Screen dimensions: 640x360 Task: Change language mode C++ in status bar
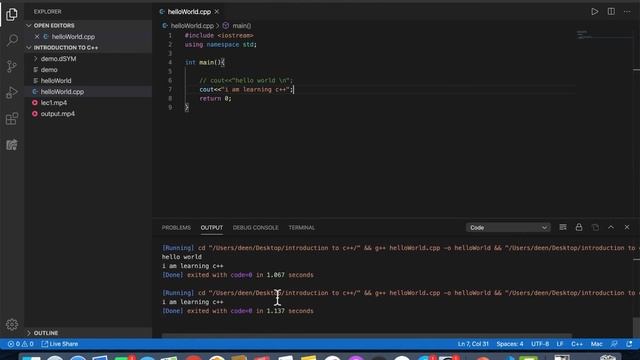click(577, 344)
